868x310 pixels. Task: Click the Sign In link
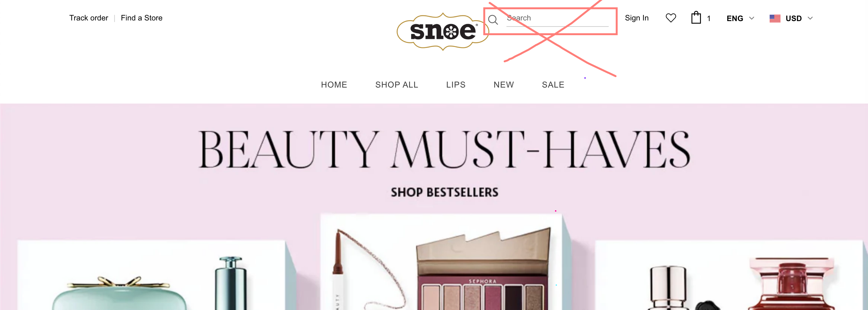click(x=636, y=18)
